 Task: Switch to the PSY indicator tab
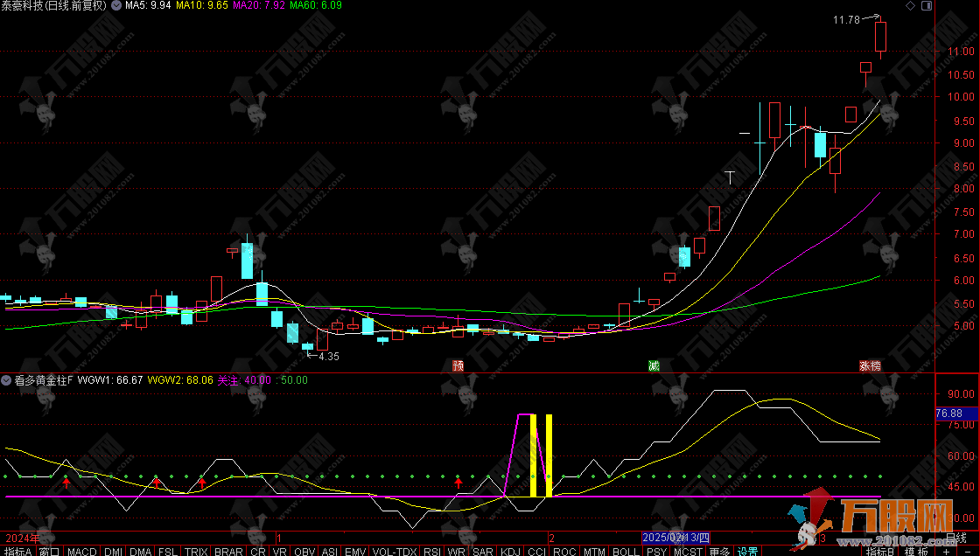pos(656,551)
